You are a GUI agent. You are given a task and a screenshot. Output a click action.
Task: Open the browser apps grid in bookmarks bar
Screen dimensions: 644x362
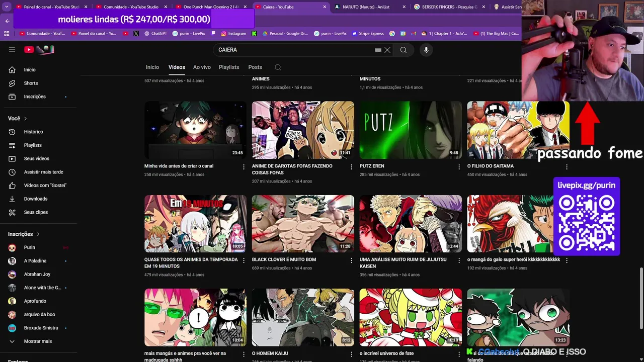click(x=7, y=34)
